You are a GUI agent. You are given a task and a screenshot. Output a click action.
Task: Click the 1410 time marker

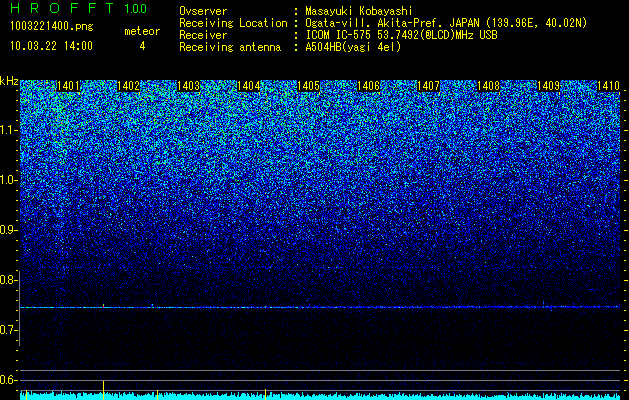(609, 86)
